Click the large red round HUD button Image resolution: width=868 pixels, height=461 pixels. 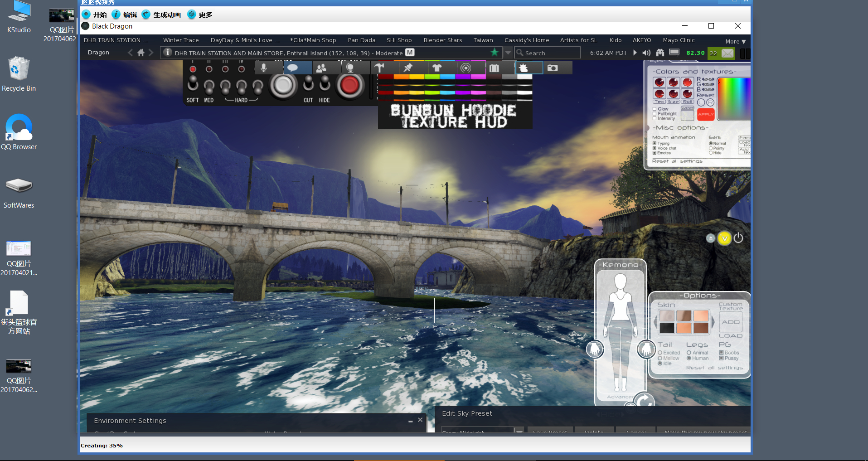click(349, 85)
